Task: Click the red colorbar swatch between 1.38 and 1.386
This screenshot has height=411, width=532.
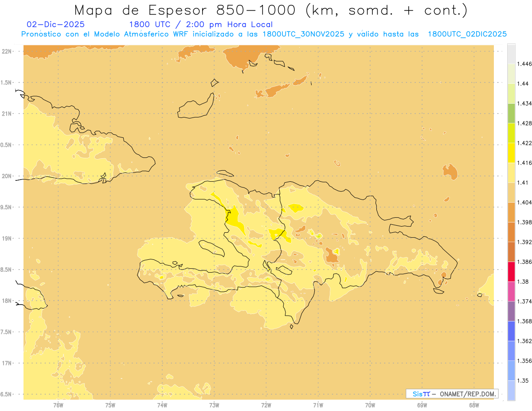Action: [x=511, y=272]
